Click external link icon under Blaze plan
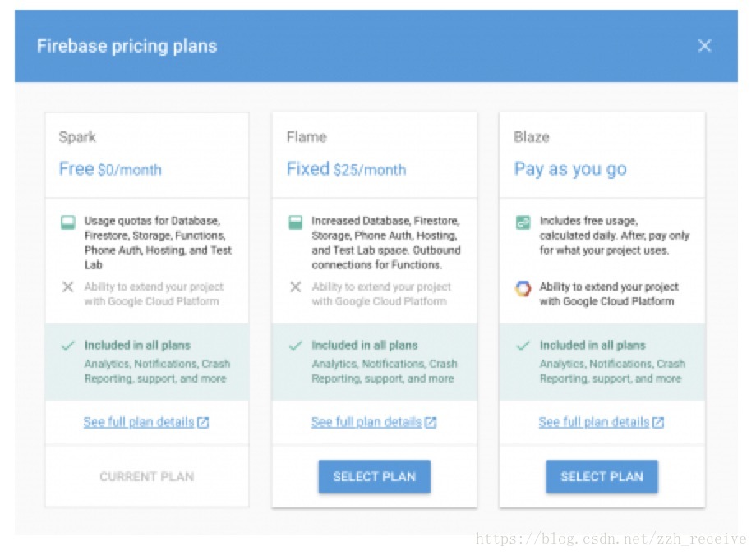756x555 pixels. click(658, 423)
